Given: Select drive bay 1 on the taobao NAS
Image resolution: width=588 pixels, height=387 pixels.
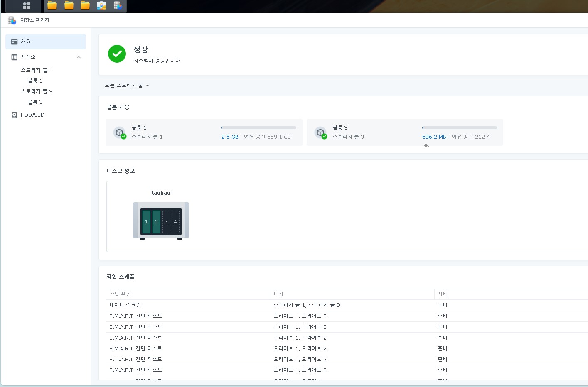Looking at the screenshot, I should pos(146,221).
